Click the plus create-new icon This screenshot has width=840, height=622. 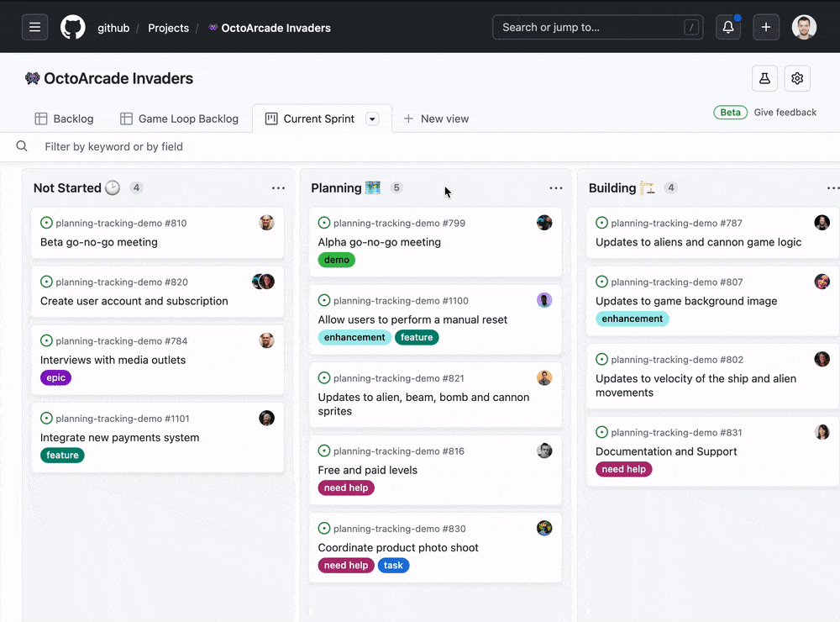click(x=766, y=28)
